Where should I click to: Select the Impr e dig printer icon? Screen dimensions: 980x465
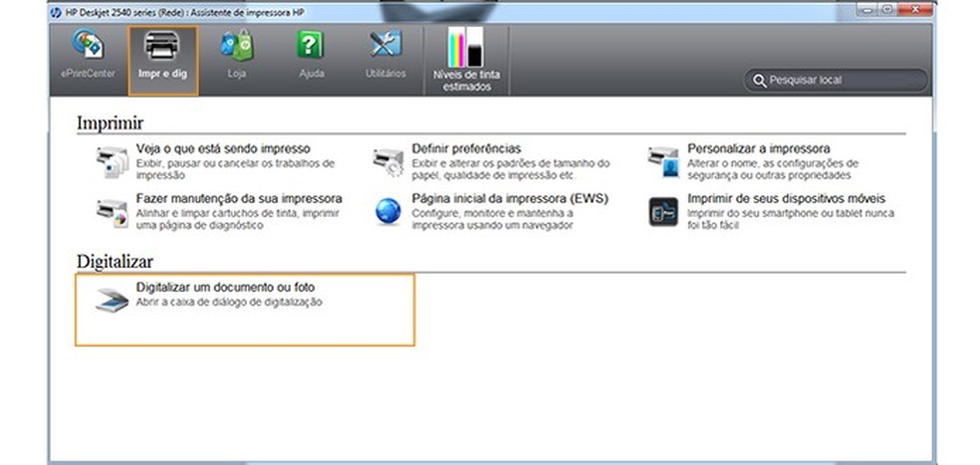162,45
